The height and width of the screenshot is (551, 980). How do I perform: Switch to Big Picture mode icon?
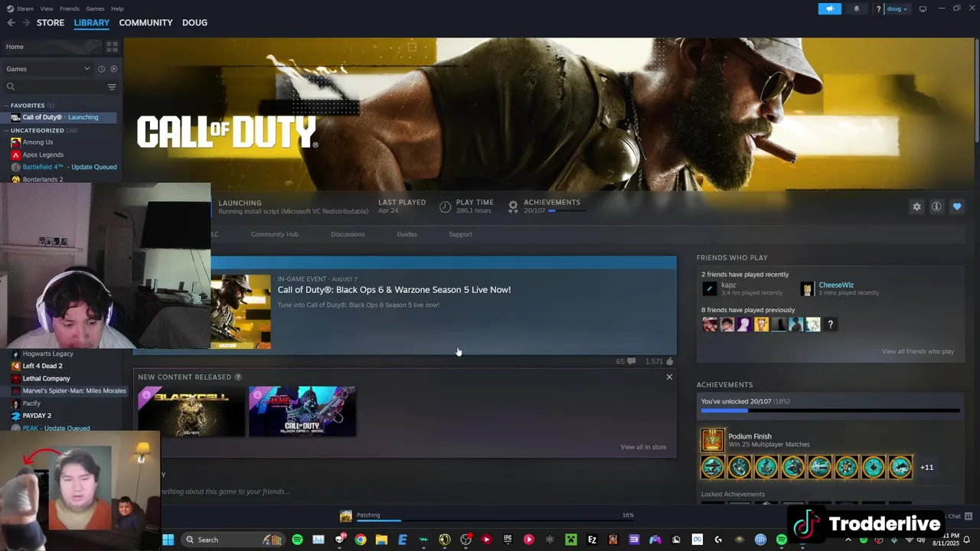tap(923, 8)
